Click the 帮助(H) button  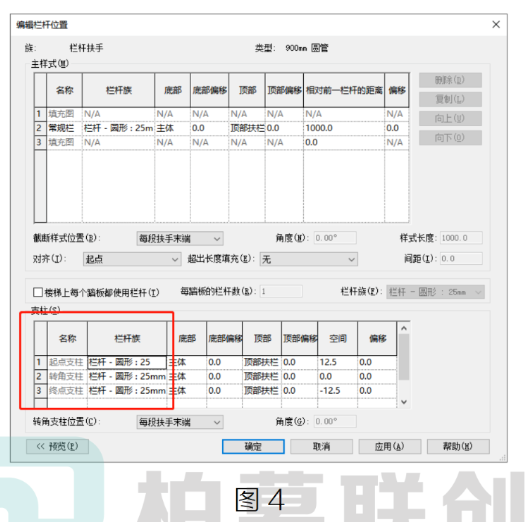click(x=458, y=446)
